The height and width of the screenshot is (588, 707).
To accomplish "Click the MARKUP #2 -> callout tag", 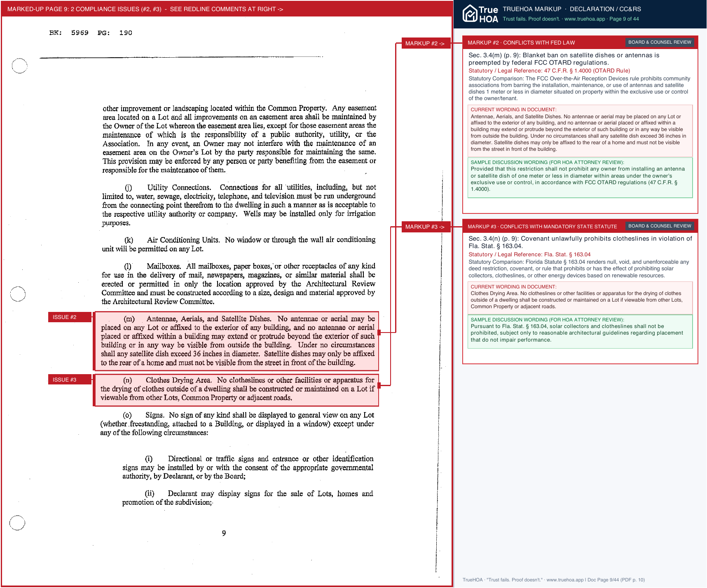I will click(x=426, y=43).
